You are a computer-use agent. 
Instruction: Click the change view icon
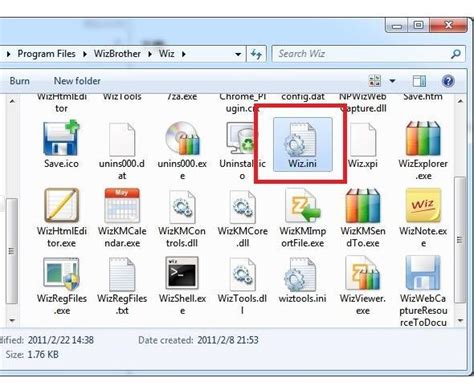pyautogui.click(x=375, y=81)
